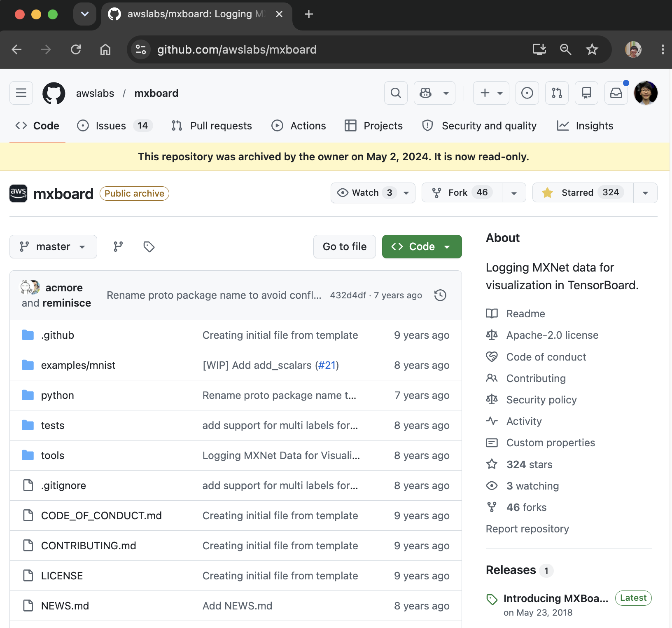Open the Projects tab
The image size is (672, 628).
pyautogui.click(x=373, y=126)
